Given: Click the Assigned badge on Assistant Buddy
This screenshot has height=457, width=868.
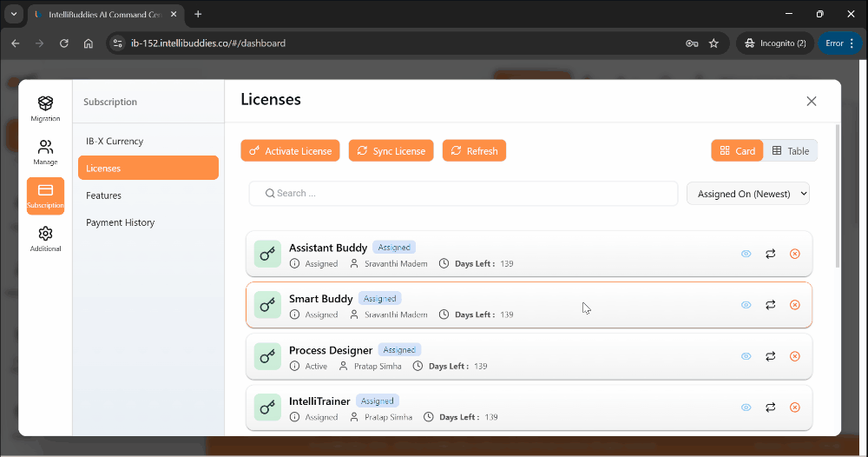Looking at the screenshot, I should click(394, 248).
